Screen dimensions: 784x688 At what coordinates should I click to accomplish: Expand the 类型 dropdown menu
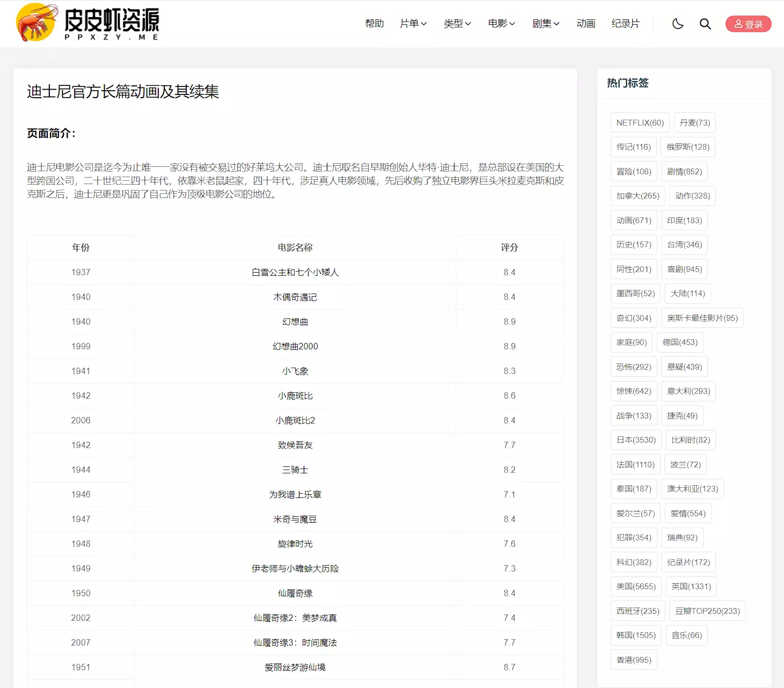coord(457,24)
